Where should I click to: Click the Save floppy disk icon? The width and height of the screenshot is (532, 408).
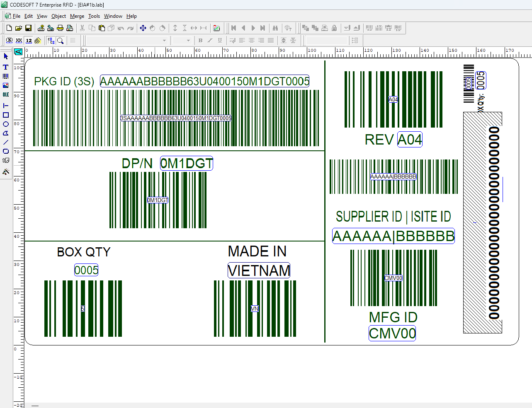click(x=29, y=28)
